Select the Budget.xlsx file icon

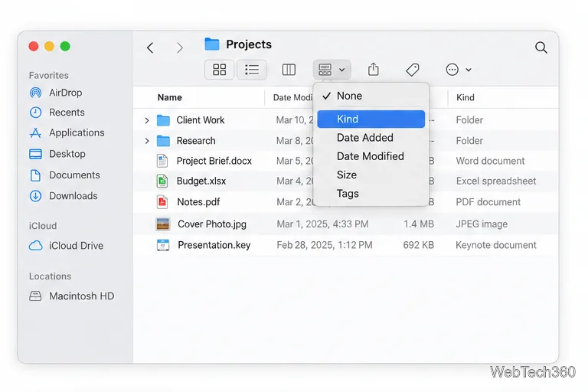pyautogui.click(x=162, y=181)
